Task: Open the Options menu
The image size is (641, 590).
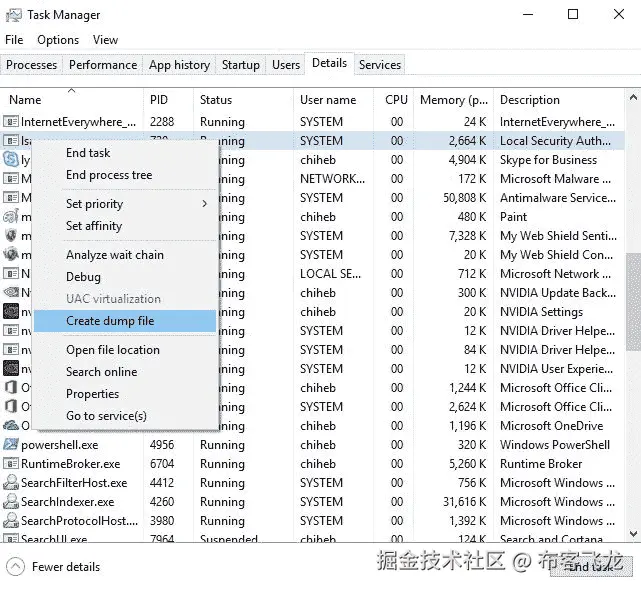Action: pos(58,40)
